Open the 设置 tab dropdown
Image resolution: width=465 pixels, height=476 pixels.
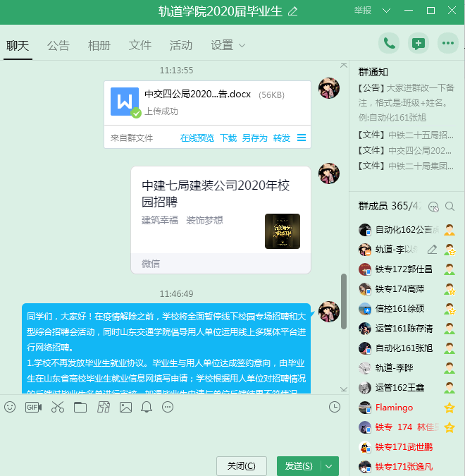(228, 45)
